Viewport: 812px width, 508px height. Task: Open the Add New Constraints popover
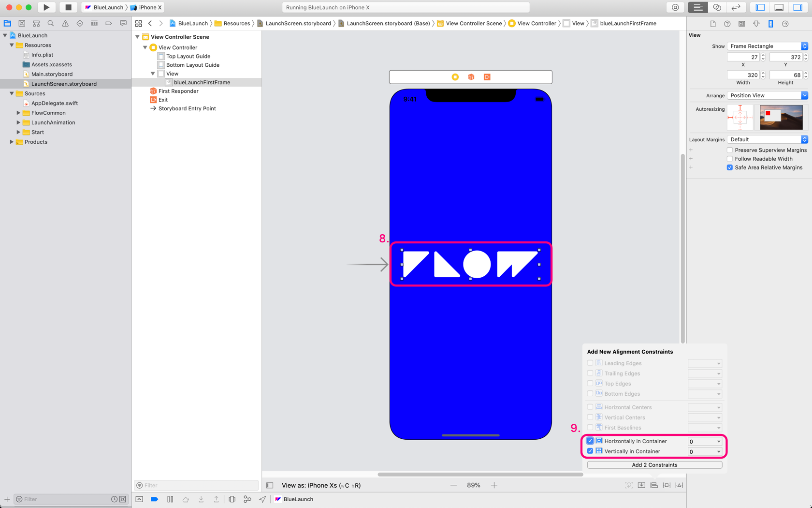(x=667, y=485)
